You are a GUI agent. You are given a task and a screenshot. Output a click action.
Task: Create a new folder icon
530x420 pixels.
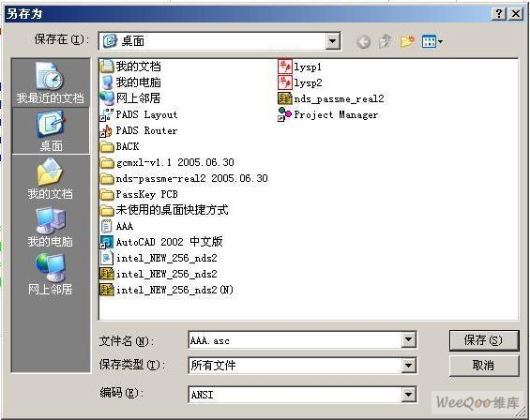[x=407, y=41]
